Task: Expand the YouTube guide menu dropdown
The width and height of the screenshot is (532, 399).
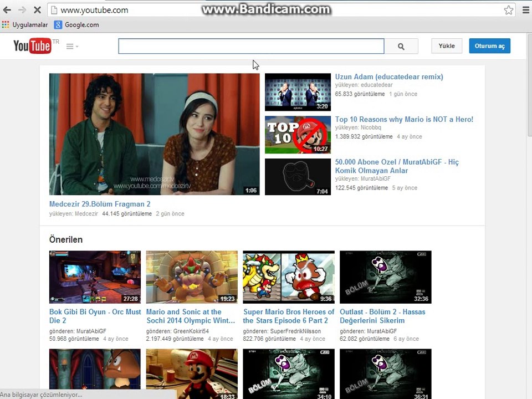Action: 72,47
